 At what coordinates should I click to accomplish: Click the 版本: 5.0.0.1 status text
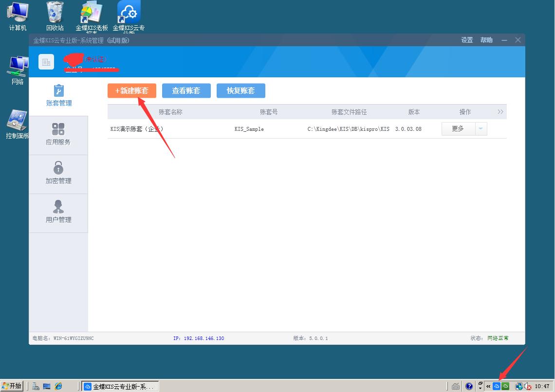tap(311, 339)
